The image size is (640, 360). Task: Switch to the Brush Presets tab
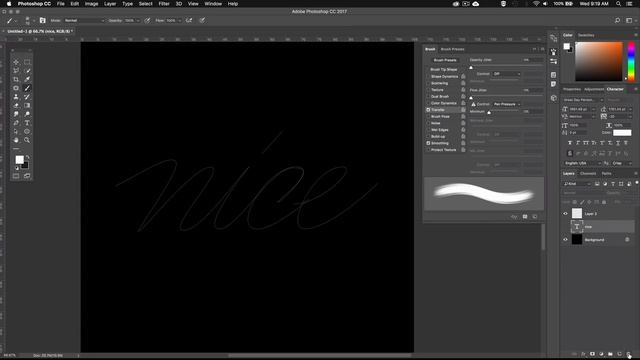click(x=452, y=49)
